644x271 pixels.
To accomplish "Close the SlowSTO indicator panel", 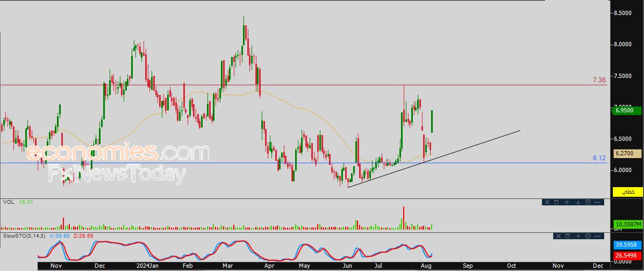I will pyautogui.click(x=559, y=236).
